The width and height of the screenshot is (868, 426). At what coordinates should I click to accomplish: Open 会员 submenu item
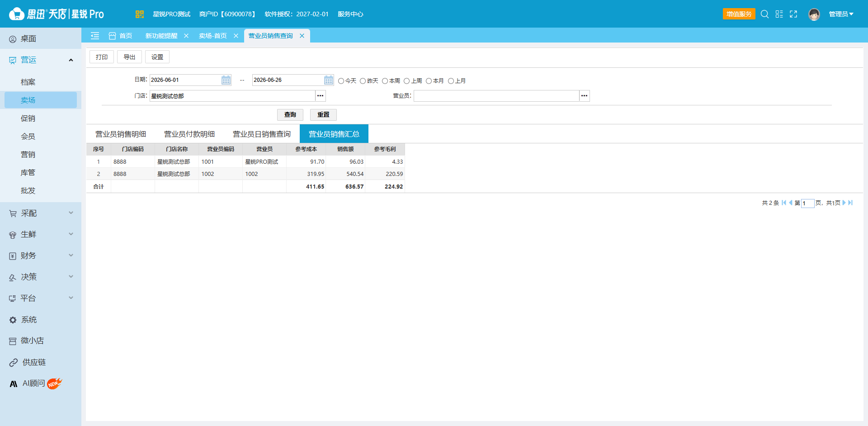coord(41,136)
